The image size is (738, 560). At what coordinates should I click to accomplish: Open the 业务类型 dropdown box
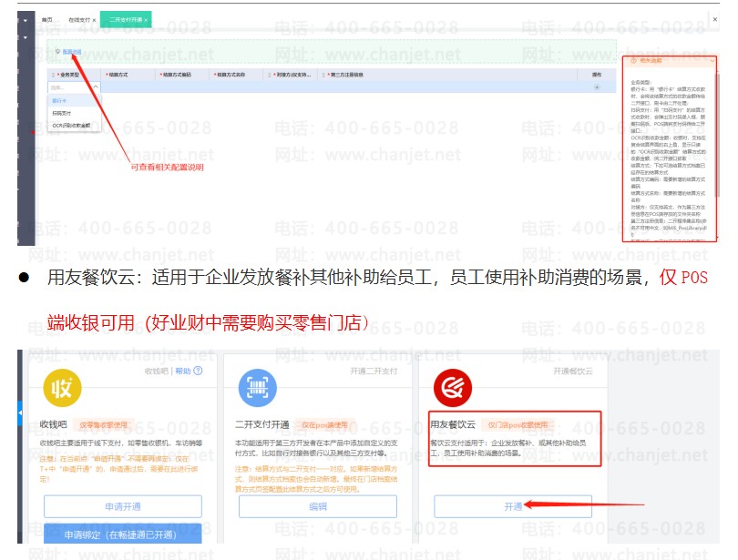point(75,87)
